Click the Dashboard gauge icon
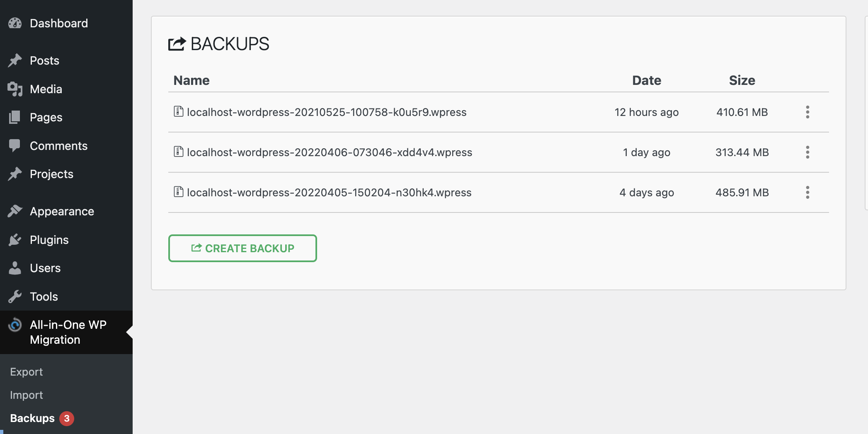 click(15, 23)
